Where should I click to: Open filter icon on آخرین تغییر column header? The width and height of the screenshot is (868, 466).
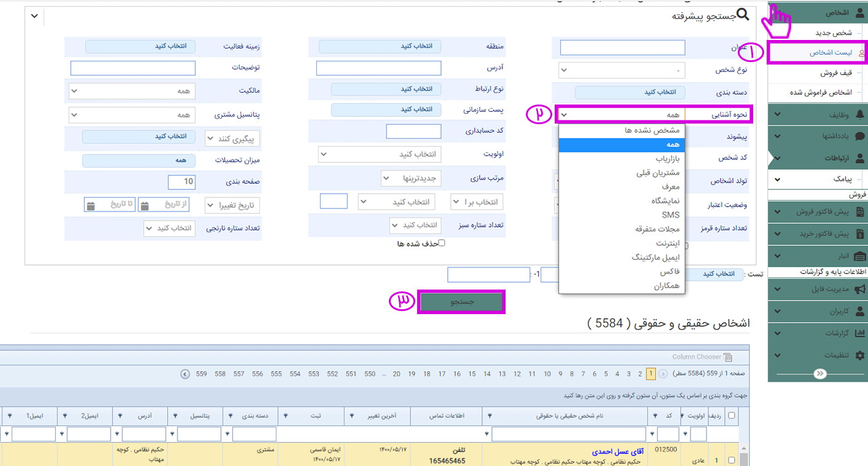point(352,416)
